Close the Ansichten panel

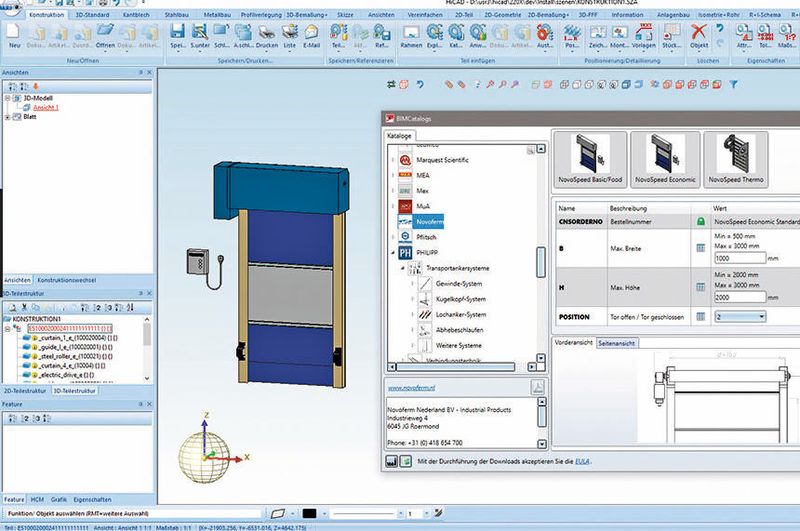point(149,72)
